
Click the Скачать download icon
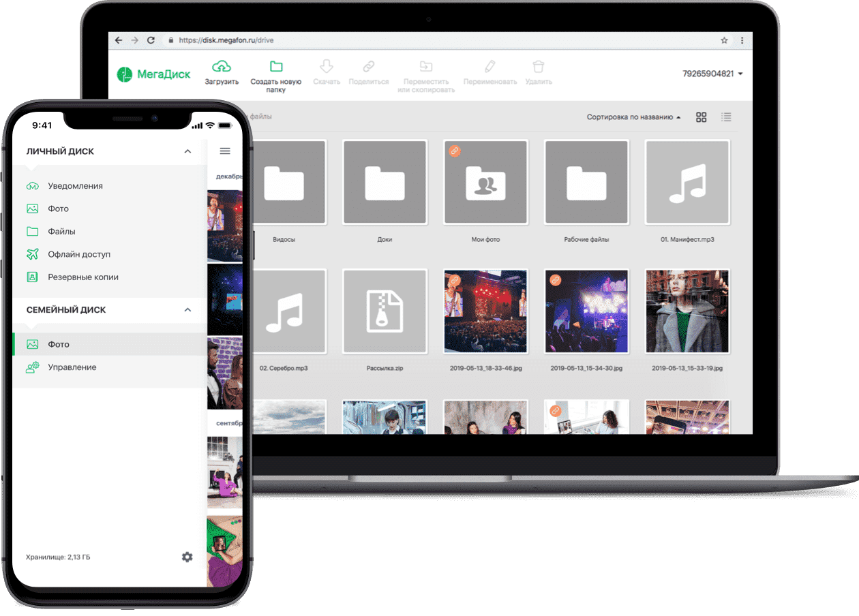click(327, 67)
